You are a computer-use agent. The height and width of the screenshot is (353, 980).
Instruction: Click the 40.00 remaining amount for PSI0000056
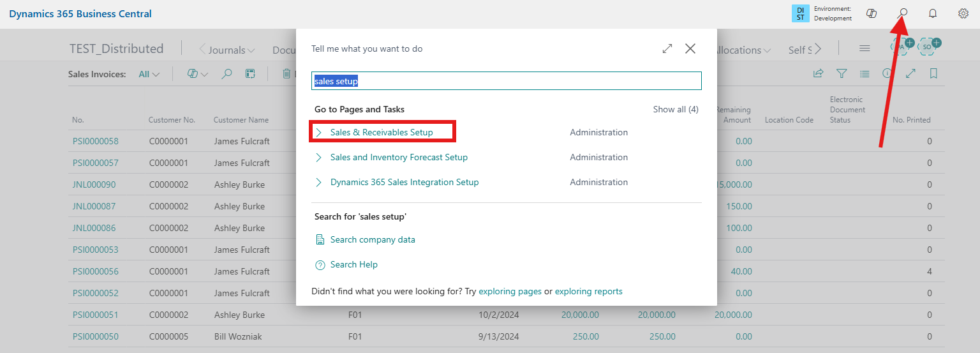741,271
